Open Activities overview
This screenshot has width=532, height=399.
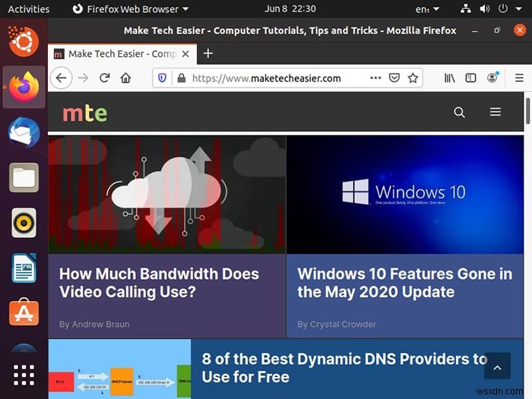(x=29, y=9)
